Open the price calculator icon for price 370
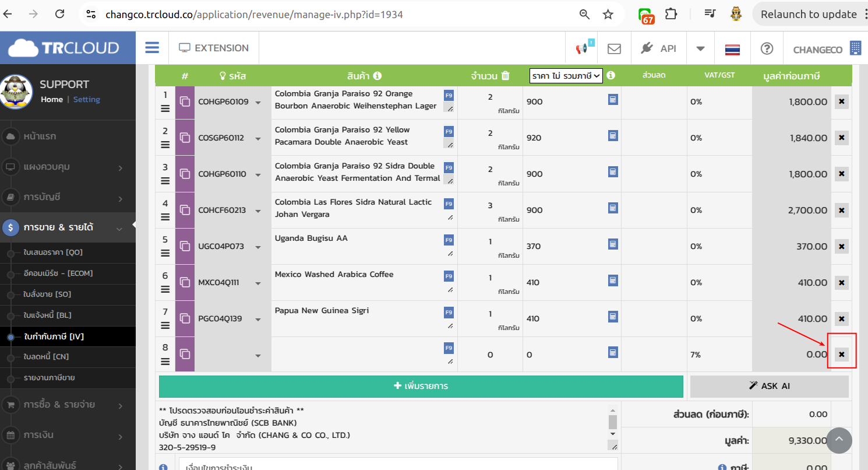Viewport: 868px width, 470px height. [613, 244]
